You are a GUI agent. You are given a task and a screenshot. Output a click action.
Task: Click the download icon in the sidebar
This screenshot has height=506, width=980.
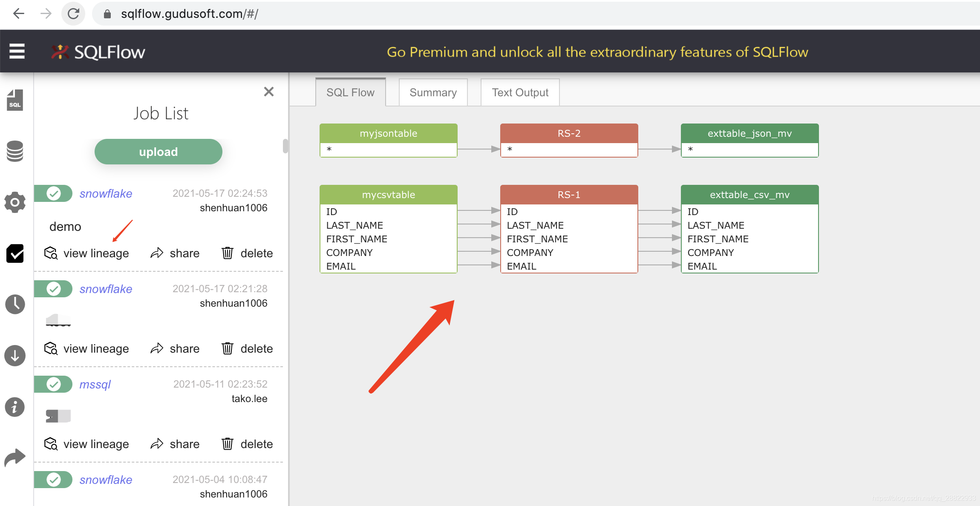pos(15,355)
